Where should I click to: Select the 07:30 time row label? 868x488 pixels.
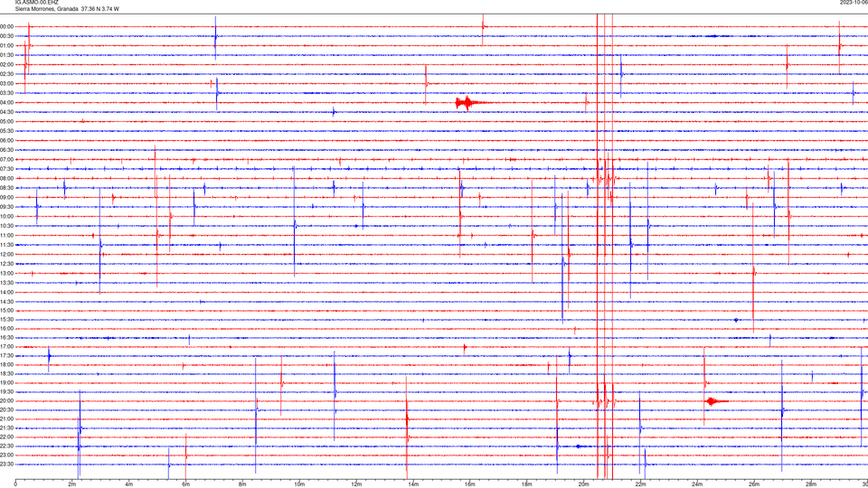tap(6, 169)
